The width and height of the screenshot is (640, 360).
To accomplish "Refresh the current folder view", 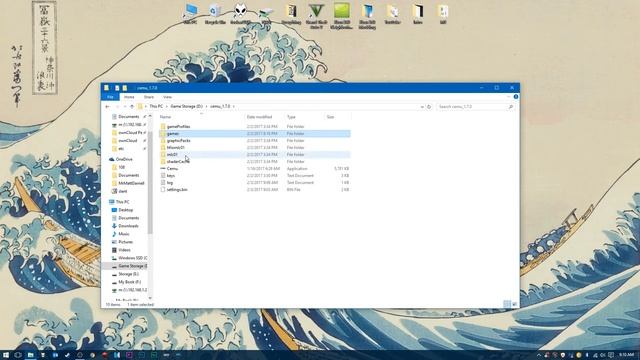I will click(x=429, y=107).
